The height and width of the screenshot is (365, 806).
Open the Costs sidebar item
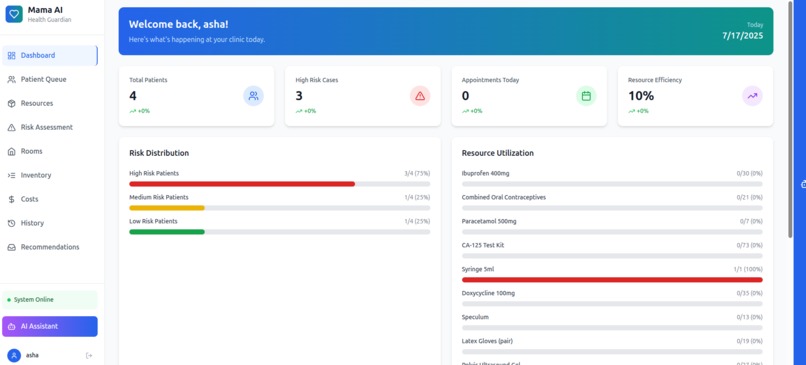[50, 199]
